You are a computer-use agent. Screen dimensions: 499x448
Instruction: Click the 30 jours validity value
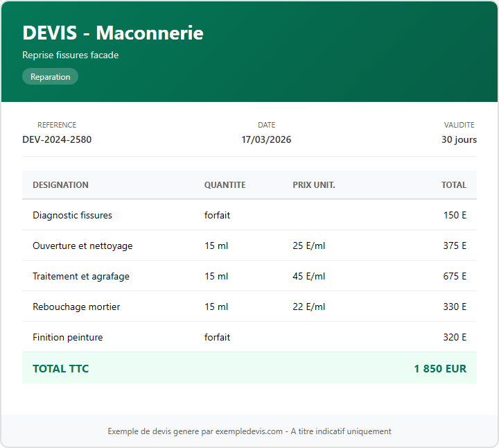coord(459,139)
